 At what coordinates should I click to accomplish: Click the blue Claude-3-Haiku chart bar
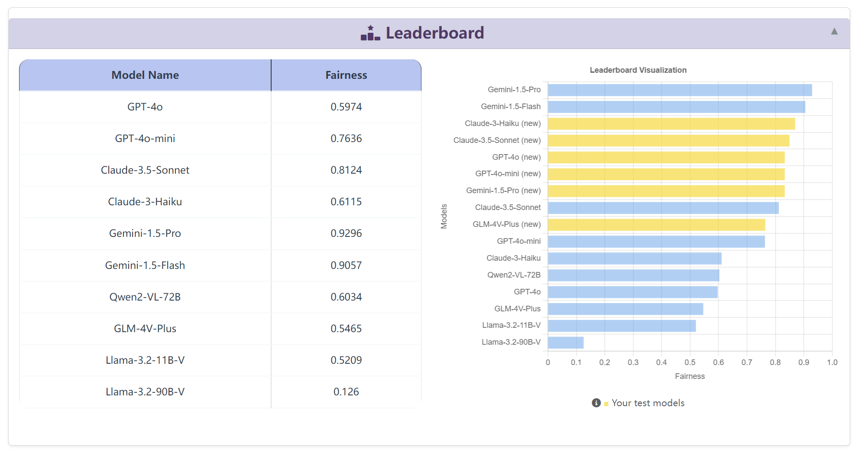(635, 259)
